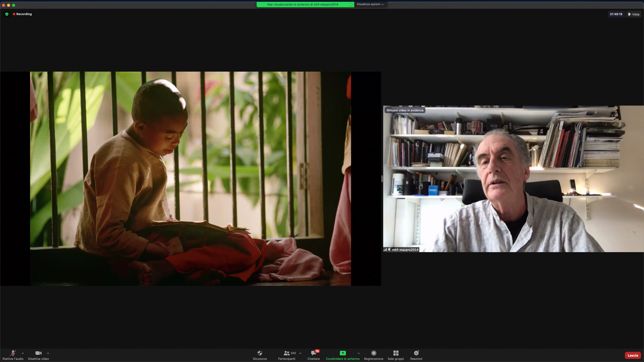Open the Vista view menu
The width and height of the screenshot is (644, 362).
[634, 14]
